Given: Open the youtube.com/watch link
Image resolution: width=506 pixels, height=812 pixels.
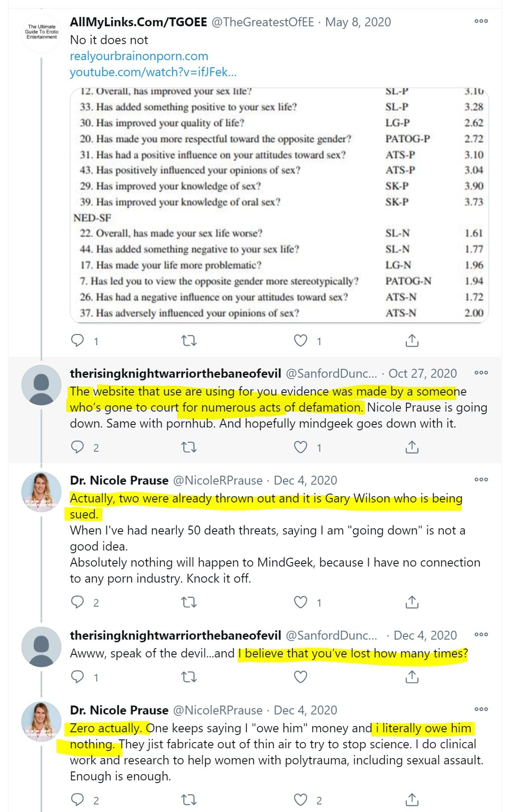Looking at the screenshot, I should (153, 72).
